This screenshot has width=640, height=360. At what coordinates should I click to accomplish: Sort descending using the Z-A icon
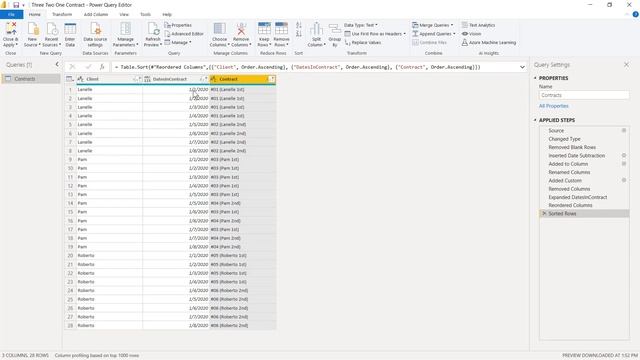click(x=299, y=34)
